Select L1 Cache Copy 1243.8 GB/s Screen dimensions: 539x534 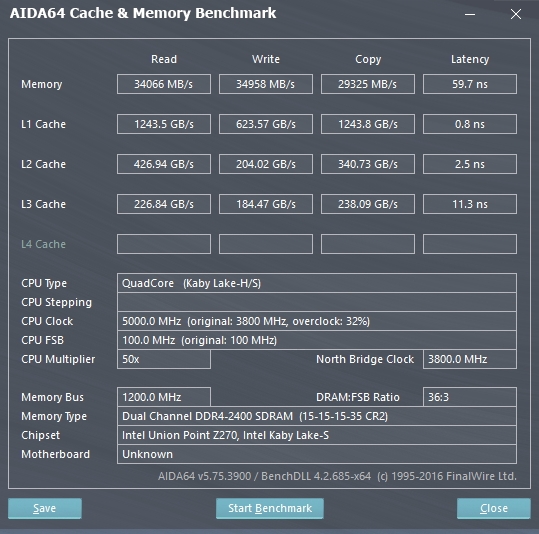pyautogui.click(x=368, y=124)
